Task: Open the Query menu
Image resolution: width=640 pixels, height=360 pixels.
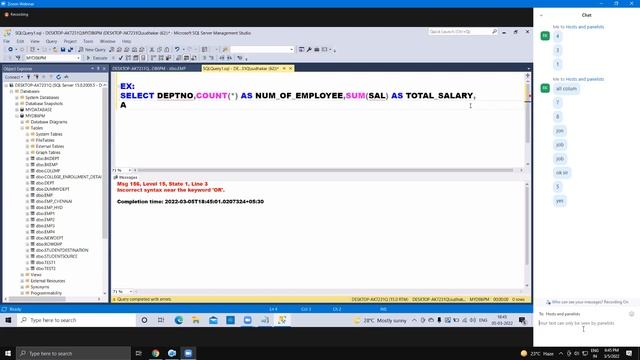Action: point(51,41)
